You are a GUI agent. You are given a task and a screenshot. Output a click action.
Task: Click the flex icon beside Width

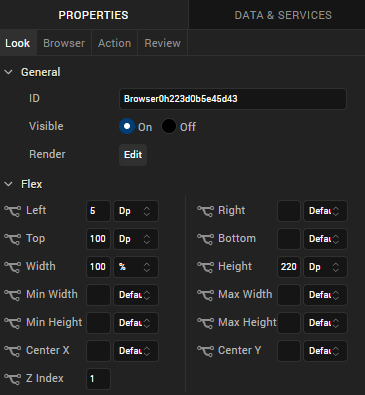pyautogui.click(x=12, y=267)
